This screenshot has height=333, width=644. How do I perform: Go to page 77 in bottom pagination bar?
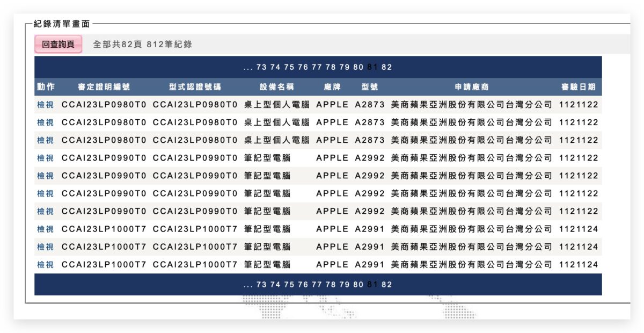pos(317,285)
